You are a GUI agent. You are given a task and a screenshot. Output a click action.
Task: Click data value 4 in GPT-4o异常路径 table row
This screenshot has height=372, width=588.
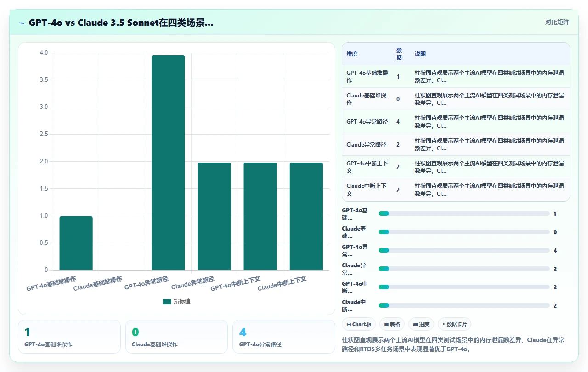(398, 122)
